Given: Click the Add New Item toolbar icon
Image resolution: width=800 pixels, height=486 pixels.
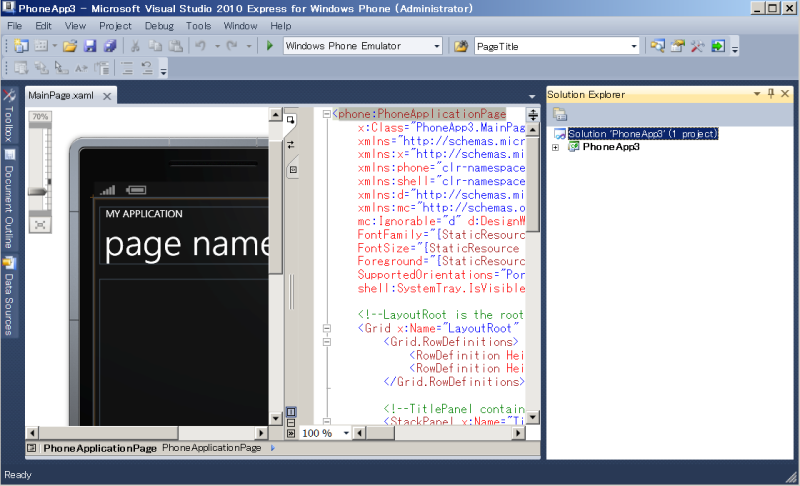Looking at the screenshot, I should point(41,46).
